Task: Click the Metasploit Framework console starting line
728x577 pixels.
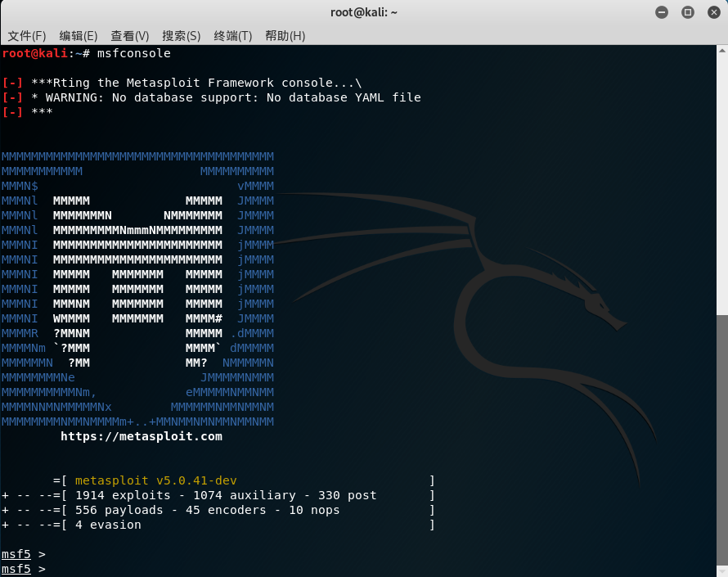Action: coord(182,83)
